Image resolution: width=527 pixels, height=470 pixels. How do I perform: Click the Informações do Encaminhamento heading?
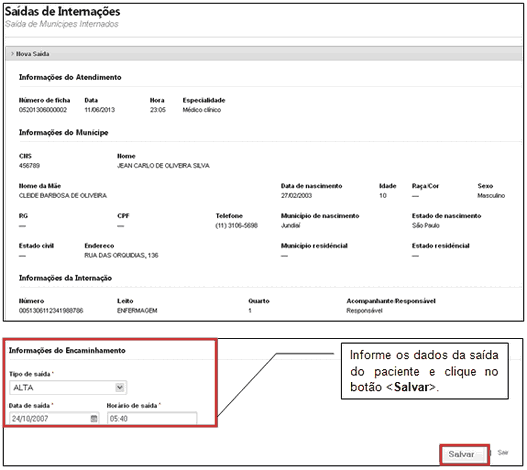pos(67,350)
